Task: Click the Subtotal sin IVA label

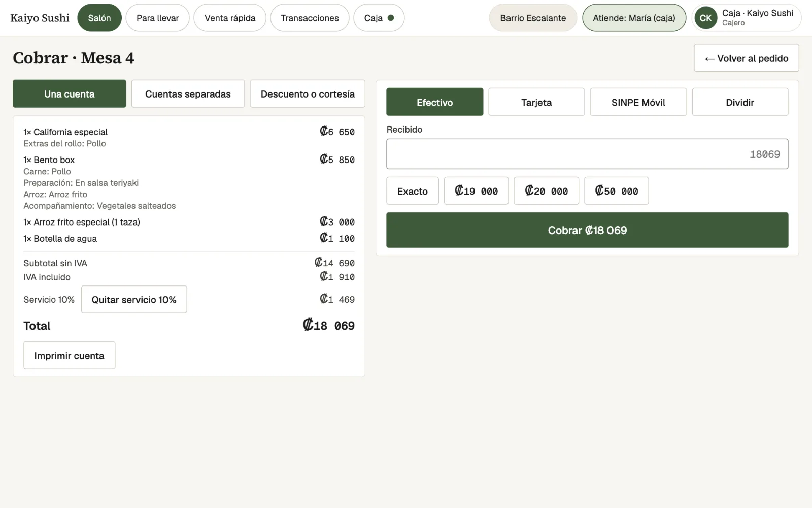Action: point(55,263)
